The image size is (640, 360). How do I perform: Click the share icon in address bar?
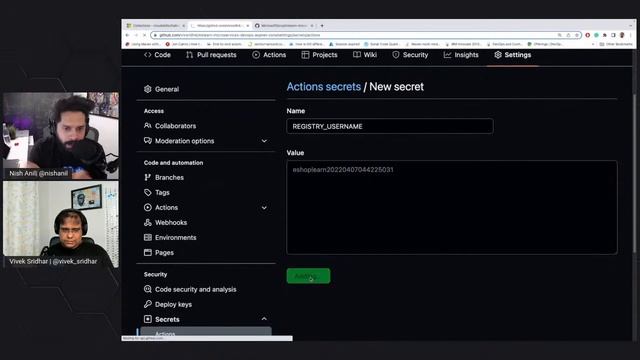tap(568, 36)
